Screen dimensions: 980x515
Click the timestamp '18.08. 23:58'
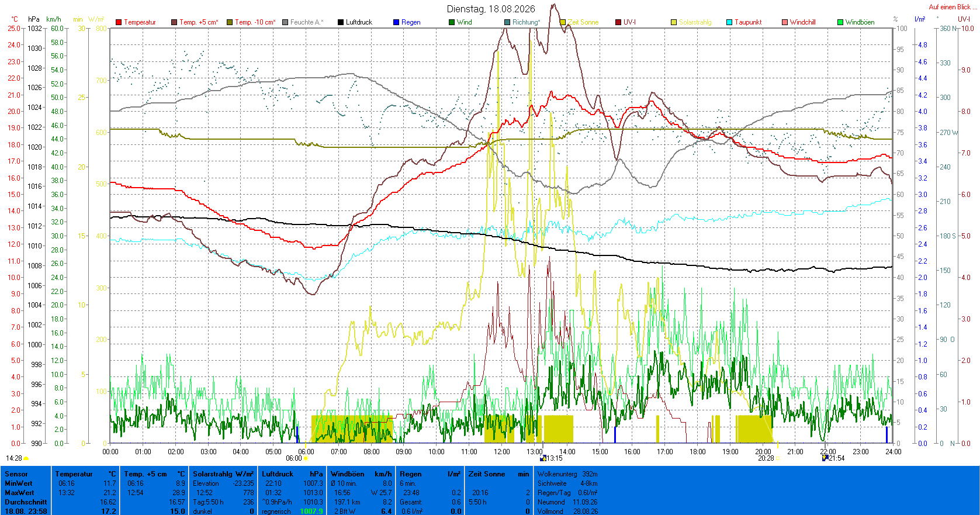pyautogui.click(x=26, y=511)
